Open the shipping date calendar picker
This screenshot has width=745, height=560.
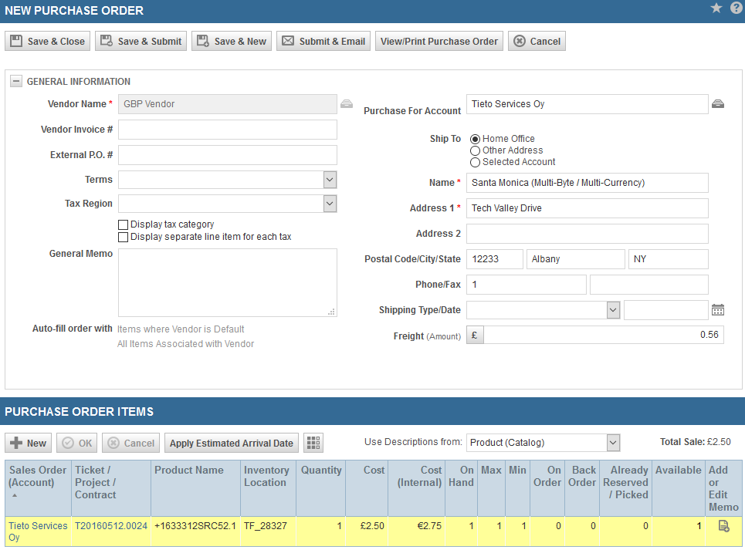(x=717, y=310)
